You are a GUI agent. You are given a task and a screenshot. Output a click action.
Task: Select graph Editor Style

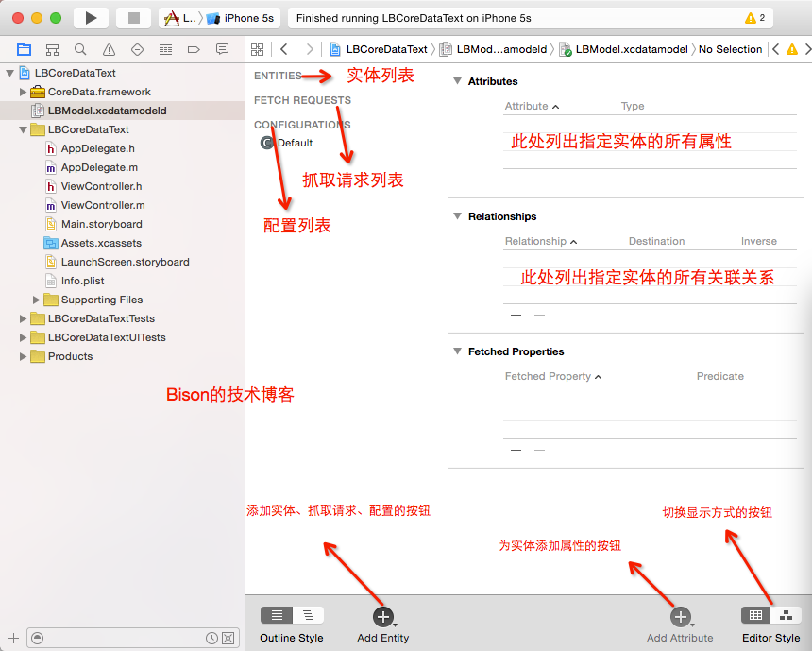[787, 615]
